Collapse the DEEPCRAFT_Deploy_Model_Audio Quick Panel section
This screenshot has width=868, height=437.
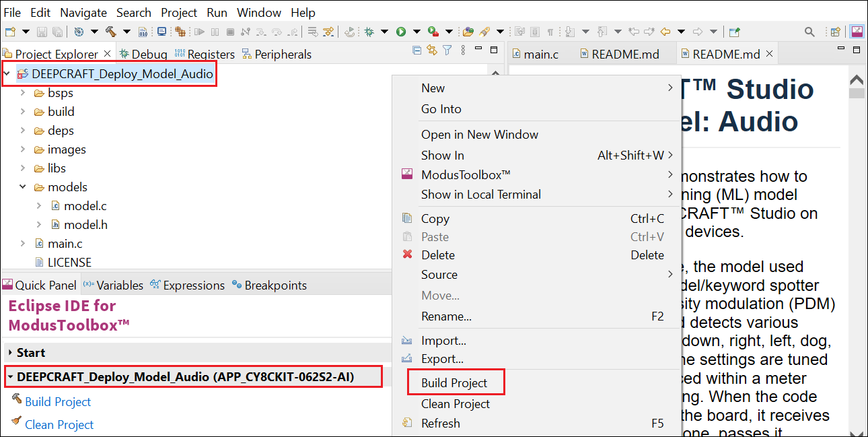click(10, 377)
